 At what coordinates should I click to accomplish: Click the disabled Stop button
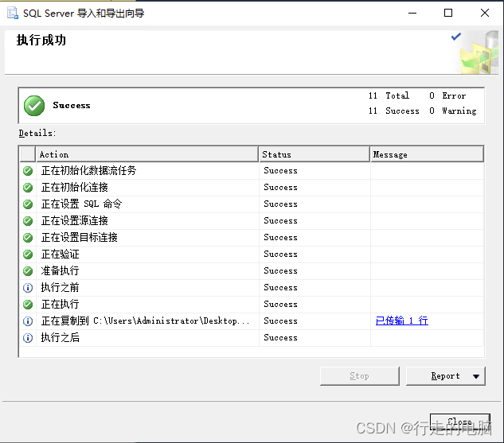pos(360,376)
